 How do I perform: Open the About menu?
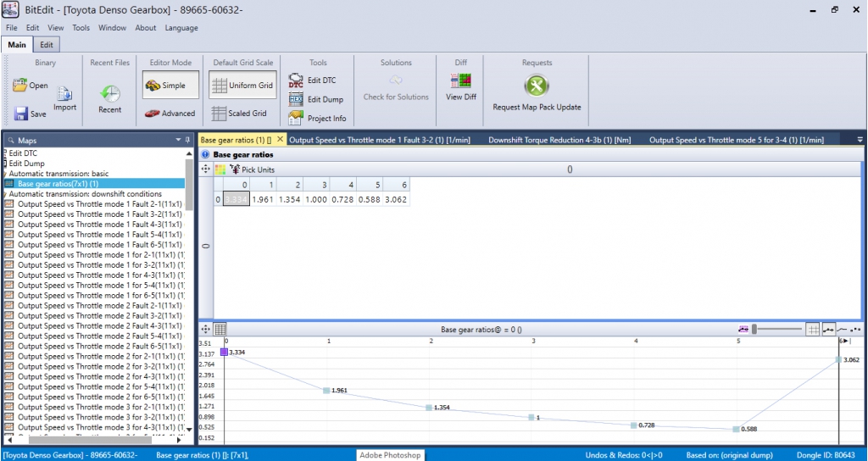coord(146,28)
